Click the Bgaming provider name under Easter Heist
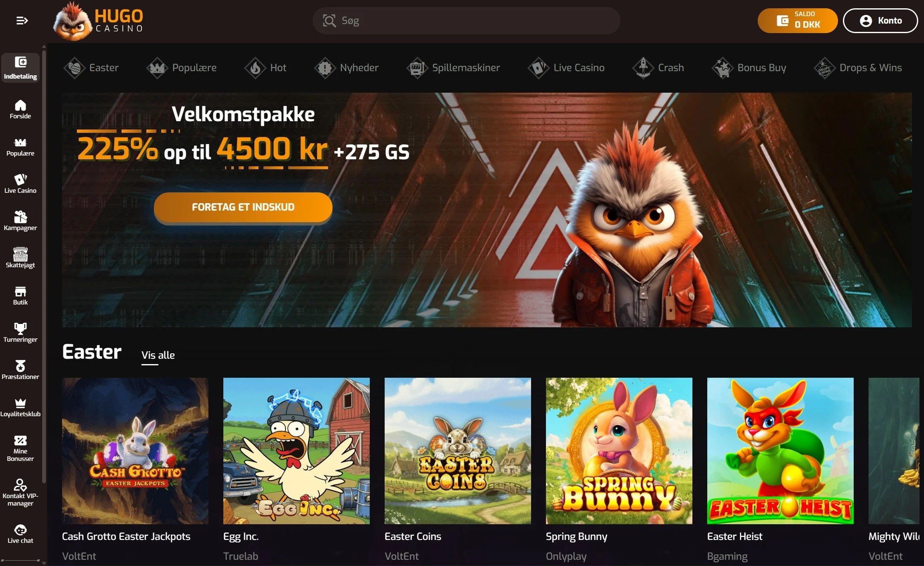Viewport: 924px width, 566px height. 727,556
